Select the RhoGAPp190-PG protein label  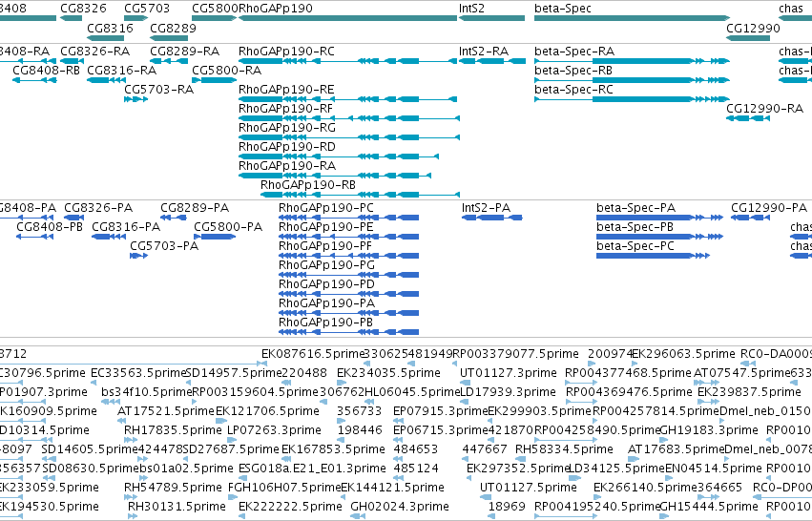[326, 265]
